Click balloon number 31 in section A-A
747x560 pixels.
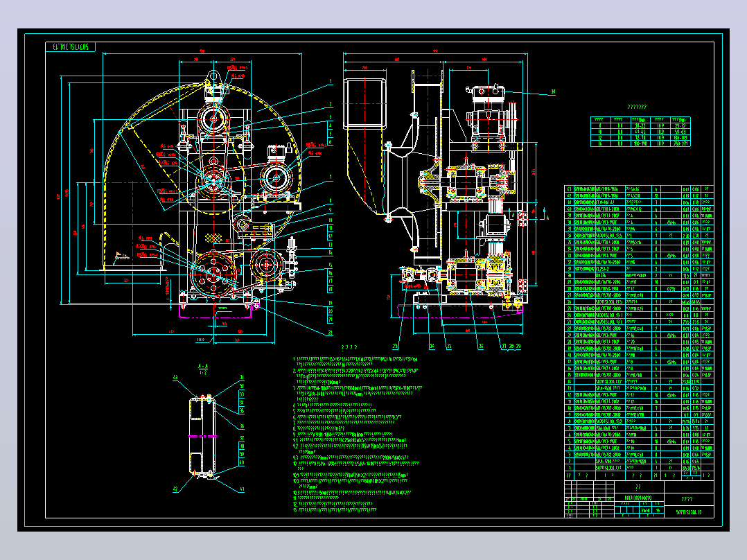[242, 378]
